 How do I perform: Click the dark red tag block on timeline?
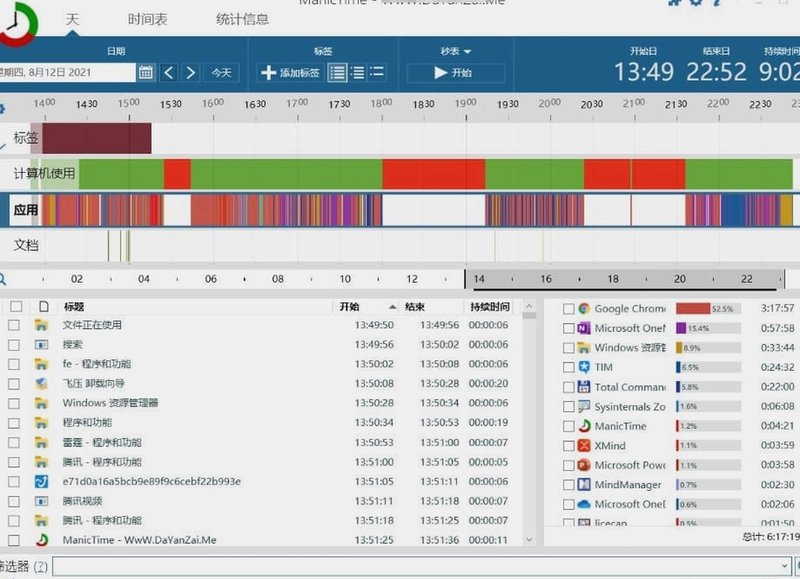tap(96, 138)
